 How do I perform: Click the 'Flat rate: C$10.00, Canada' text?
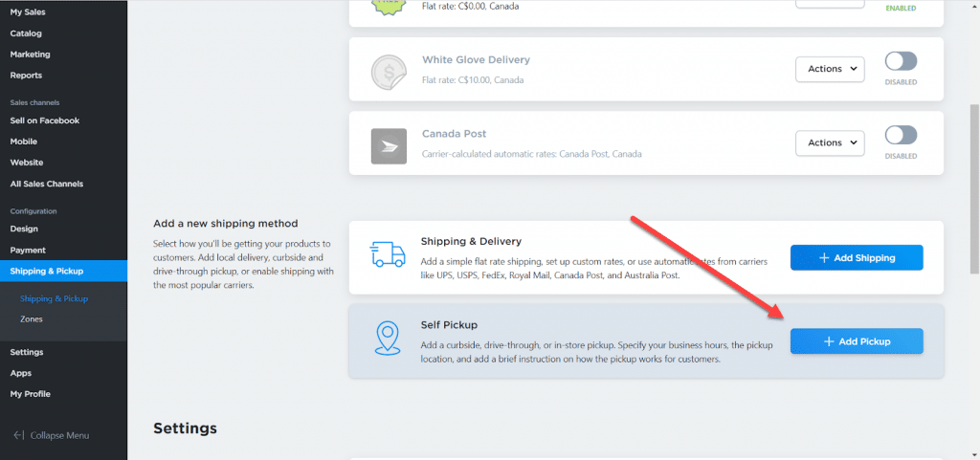473,80
